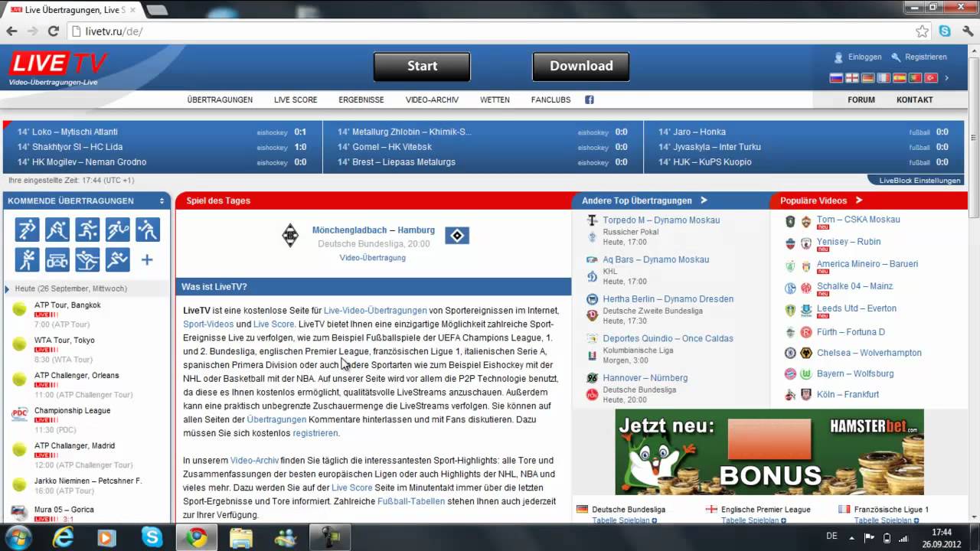Image resolution: width=980 pixels, height=551 pixels.
Task: Open Torpedo M – Dynamo Moskau broadcast
Action: [x=661, y=220]
